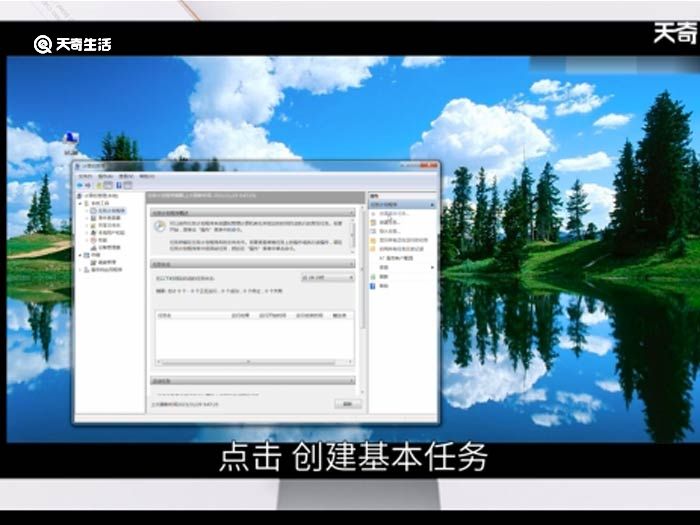Image resolution: width=700 pixels, height=525 pixels.
Task: Open the 文件 (File) menu
Action: click(85, 176)
